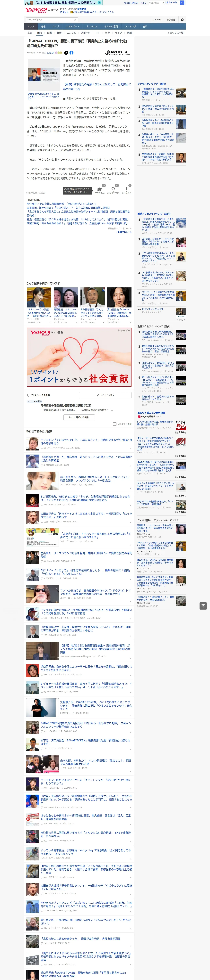
Task: Report this article via 記事に関する報告
Action: tap(36, 193)
